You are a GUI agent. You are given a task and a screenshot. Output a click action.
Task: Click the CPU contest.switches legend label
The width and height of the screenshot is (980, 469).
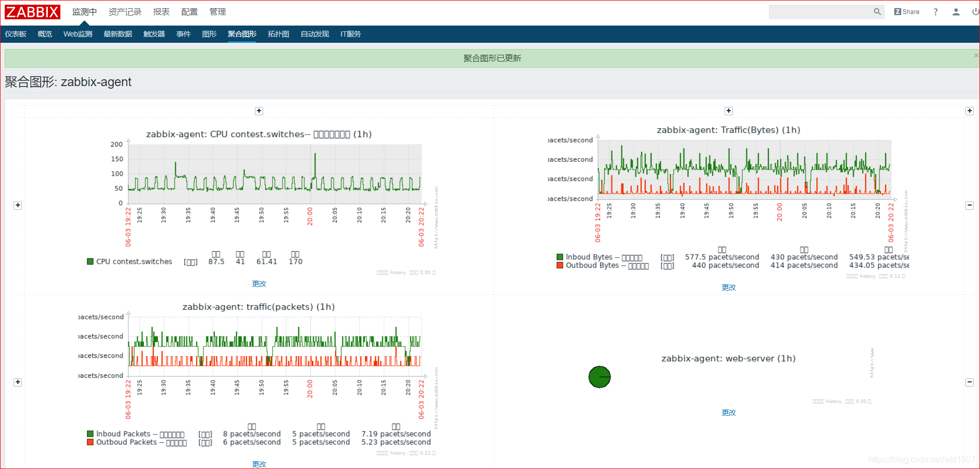134,261
